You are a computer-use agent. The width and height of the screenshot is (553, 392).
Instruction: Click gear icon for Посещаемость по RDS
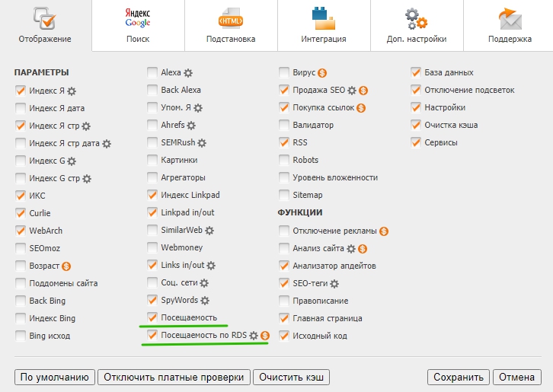(x=254, y=336)
